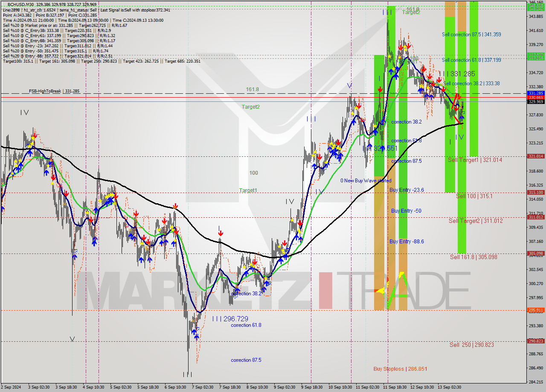Click the red 330.665 price tag on axis
This screenshot has height=392, width=546.
point(536,97)
